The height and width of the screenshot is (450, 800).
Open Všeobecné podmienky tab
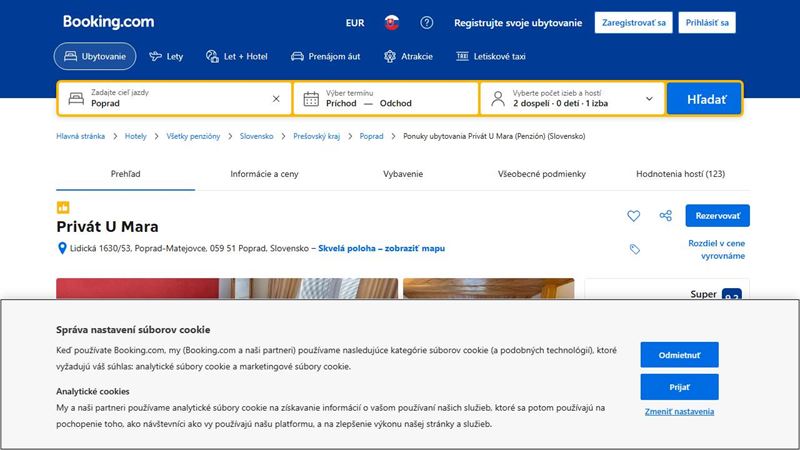542,174
